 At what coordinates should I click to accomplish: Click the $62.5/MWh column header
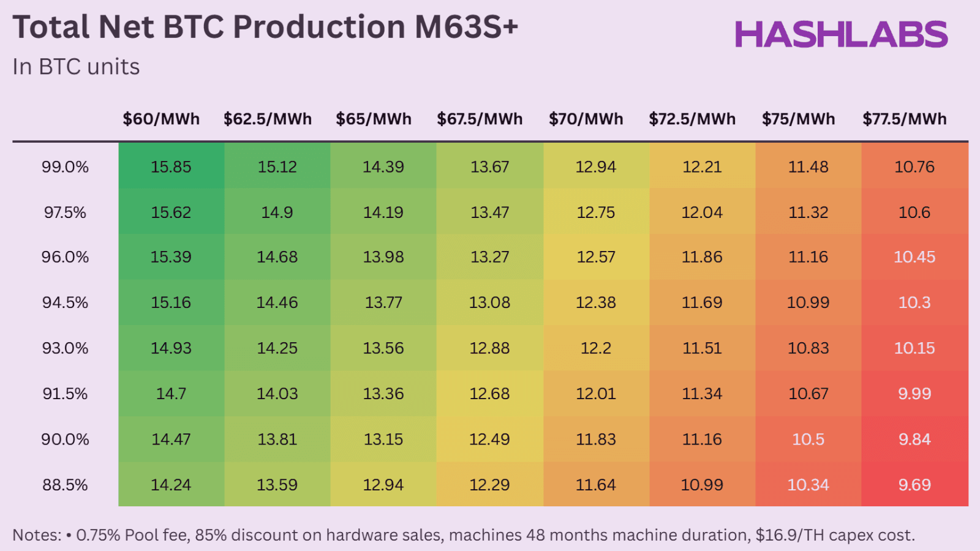268,119
